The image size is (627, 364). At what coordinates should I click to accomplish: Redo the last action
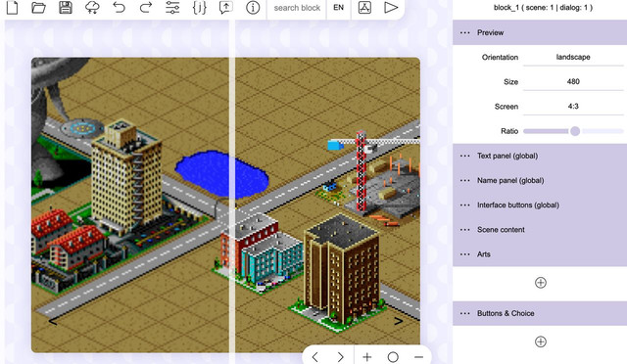[x=146, y=7]
